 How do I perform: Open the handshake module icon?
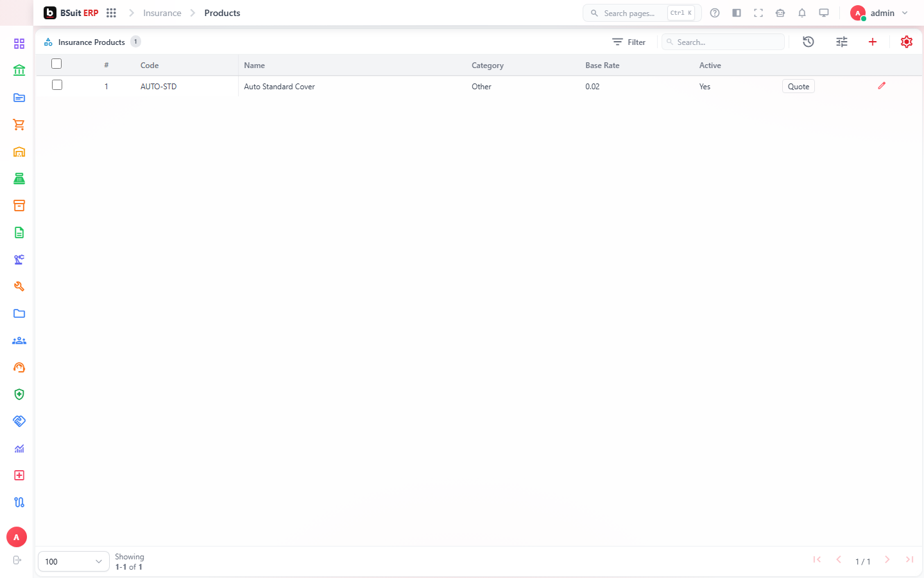tap(19, 421)
